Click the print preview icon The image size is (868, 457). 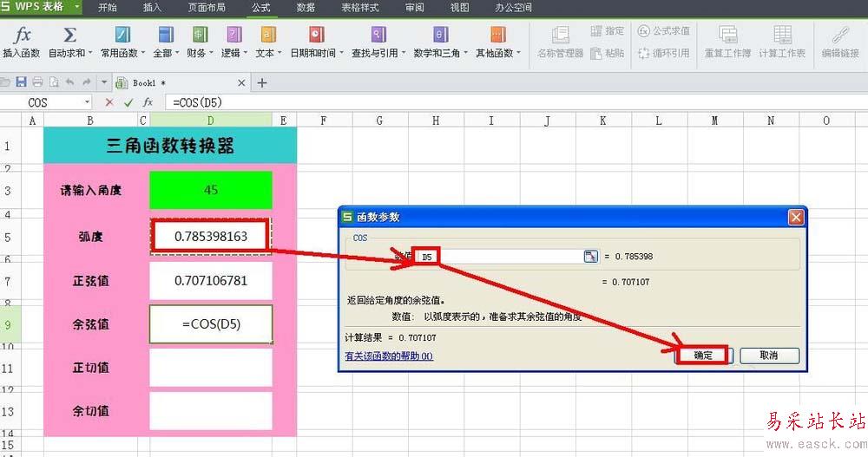pos(54,82)
